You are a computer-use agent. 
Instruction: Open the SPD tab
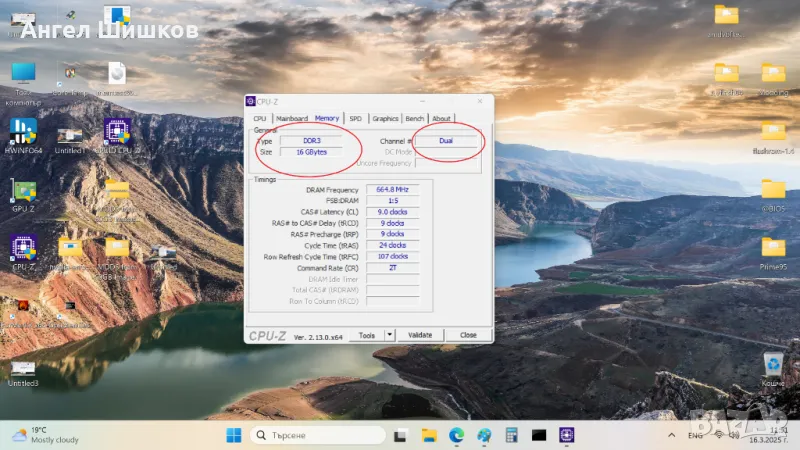click(x=355, y=118)
